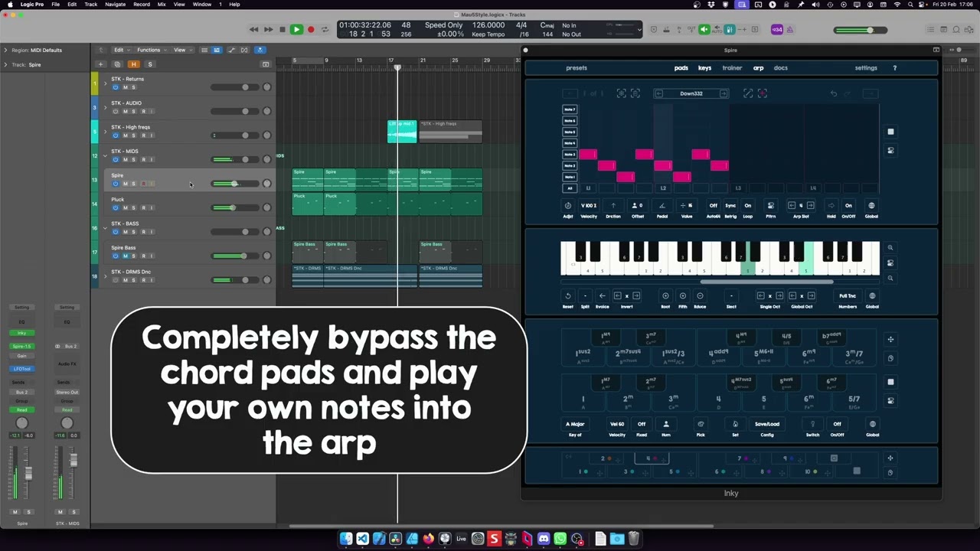Image resolution: width=980 pixels, height=551 pixels.
Task: Click the chord pads Hum person icon
Action: pos(666,424)
